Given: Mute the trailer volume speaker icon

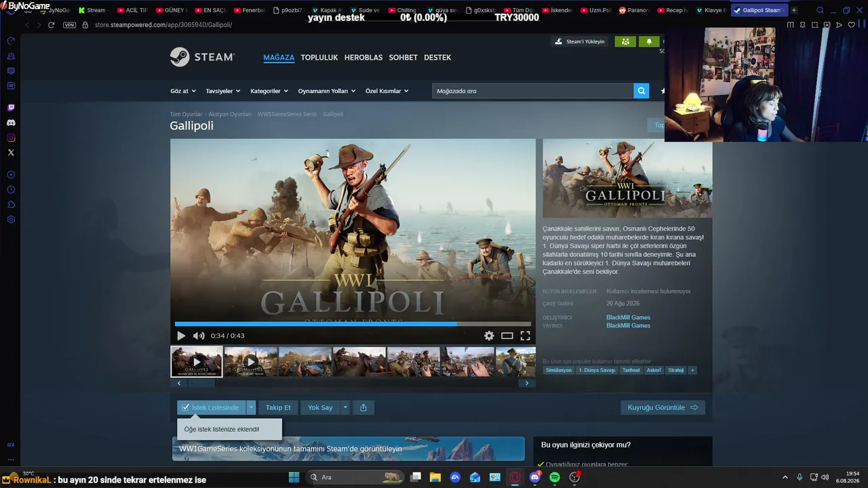Looking at the screenshot, I should click(x=199, y=335).
